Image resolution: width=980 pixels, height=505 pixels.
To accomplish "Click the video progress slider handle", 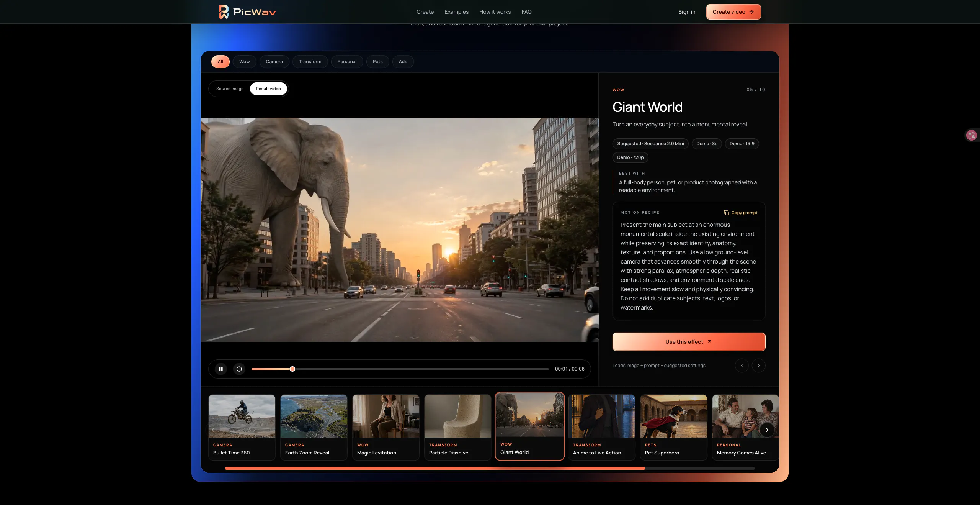I will [292, 369].
